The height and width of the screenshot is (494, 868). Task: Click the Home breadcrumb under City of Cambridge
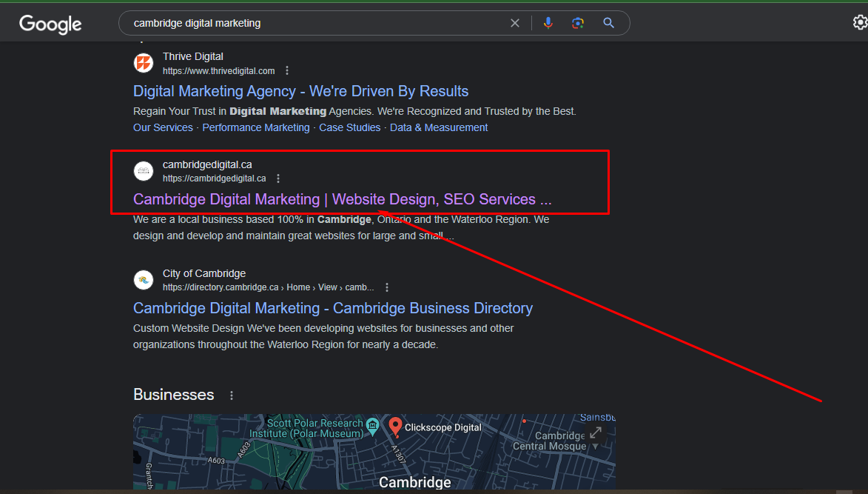click(297, 287)
